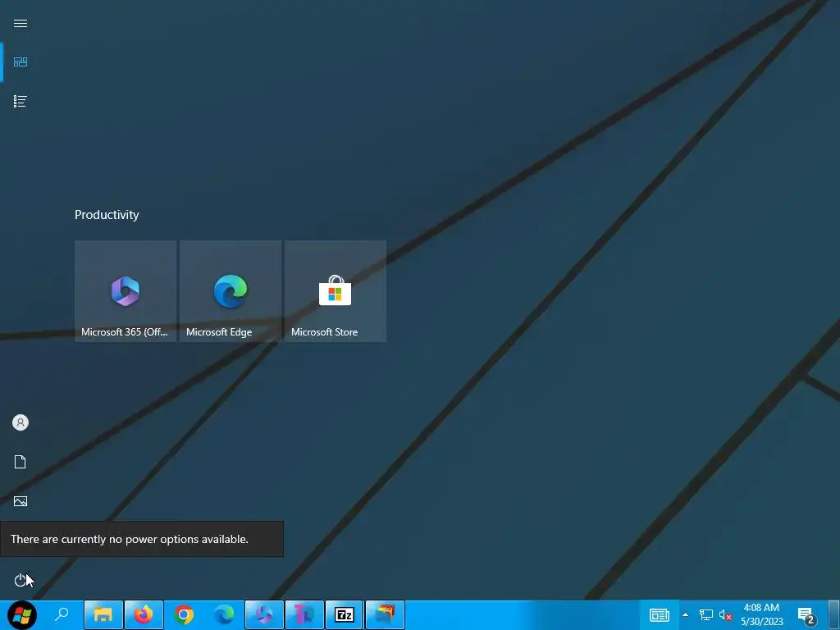This screenshot has height=630, width=840.
Task: Launch Firefox from the taskbar
Action: 144,614
